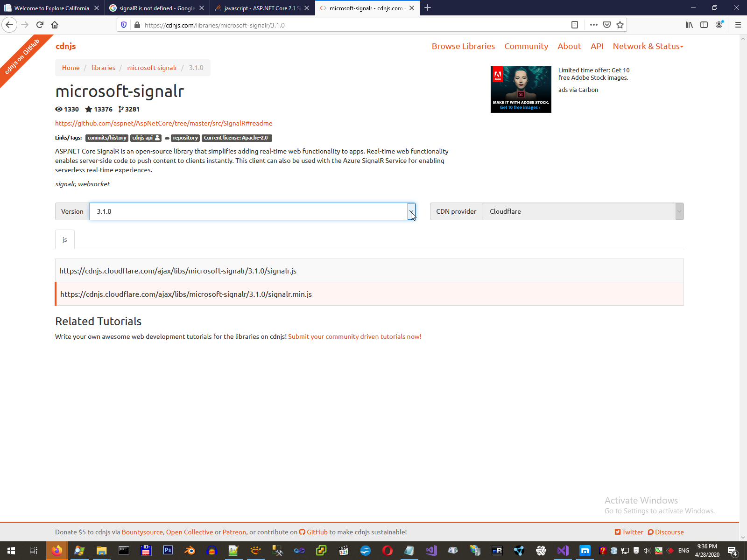Open File Explorer from the taskbar
747x560 pixels.
(x=101, y=551)
